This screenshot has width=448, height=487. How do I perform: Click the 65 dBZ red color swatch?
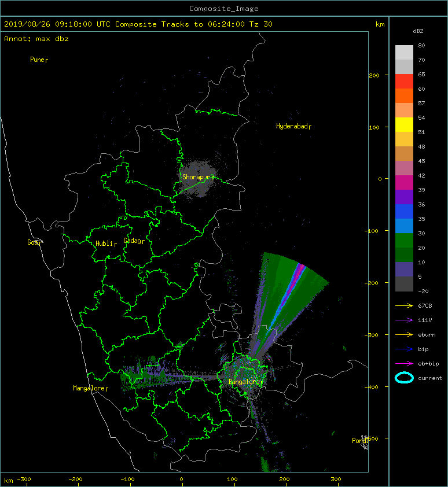pyautogui.click(x=404, y=81)
